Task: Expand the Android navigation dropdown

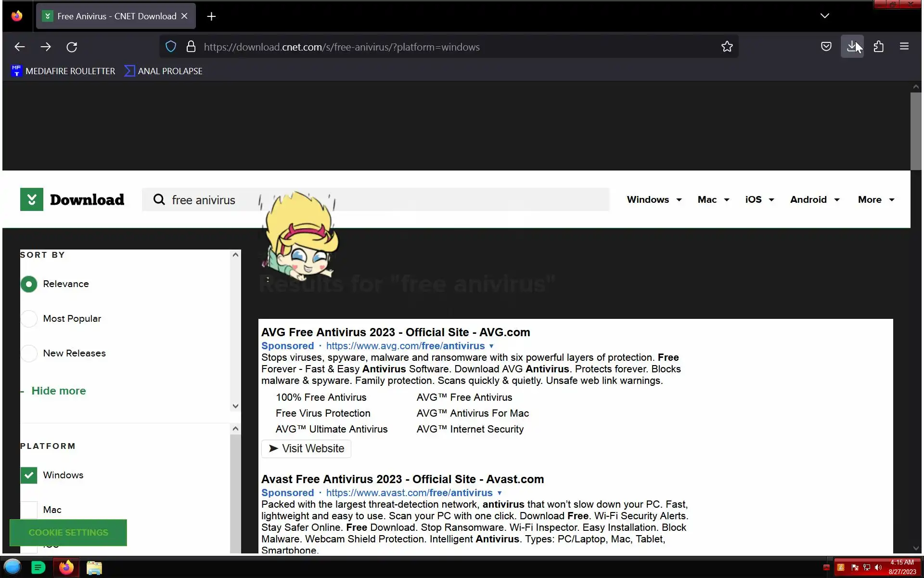Action: tap(814, 200)
